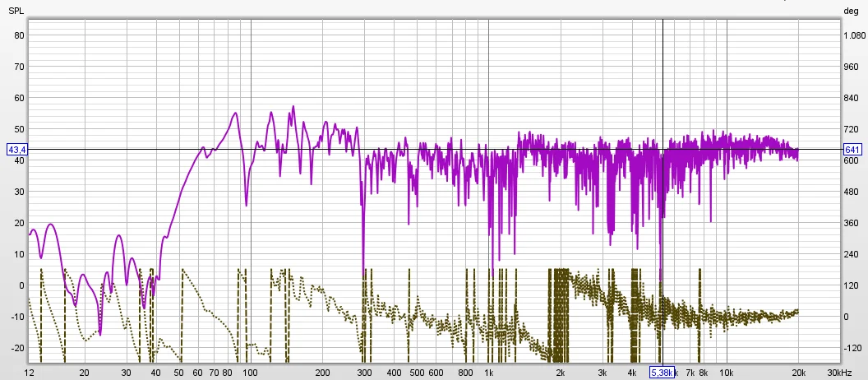Click the 360 degree axis label
The width and height of the screenshot is (868, 380).
[850, 223]
